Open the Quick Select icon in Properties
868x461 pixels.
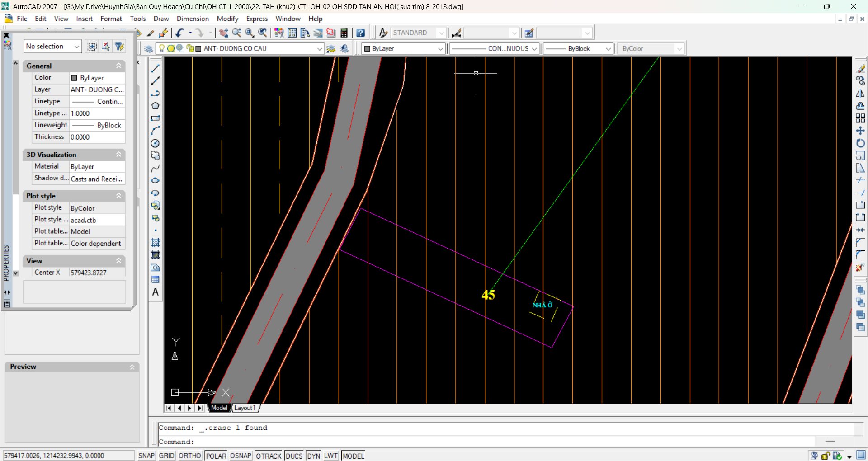(x=119, y=46)
